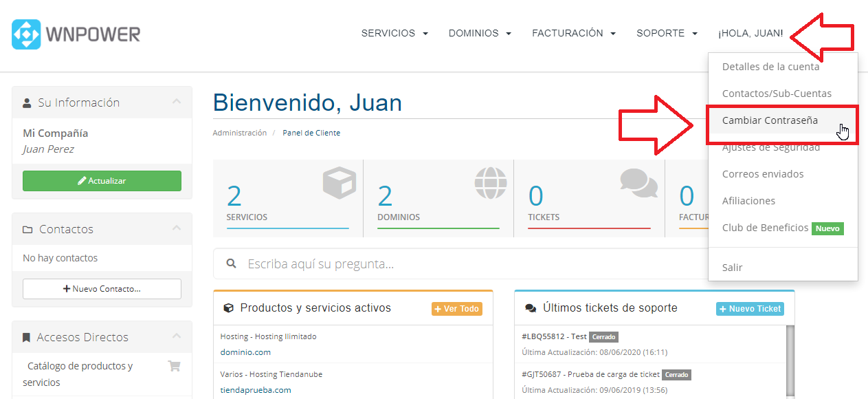The image size is (868, 399).
Task: Collapse the Accesos Directos panel chevron
Action: coord(177,336)
